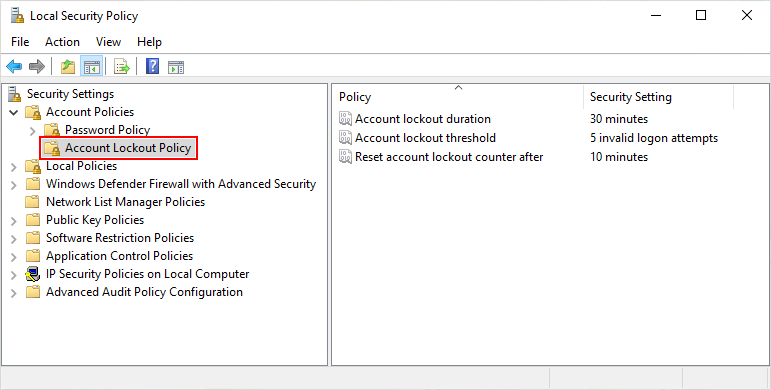771x390 pixels.
Task: Click the Windows Defender Firewall folder icon
Action: [x=33, y=184]
